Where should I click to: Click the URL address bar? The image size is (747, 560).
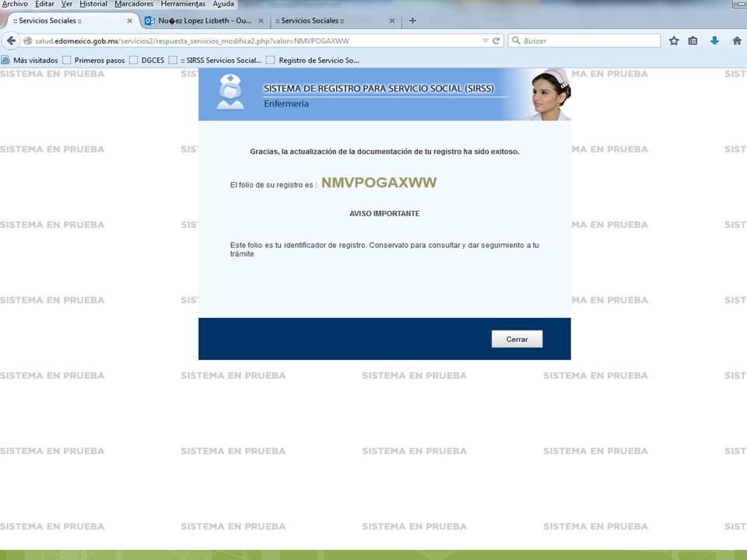point(258,41)
